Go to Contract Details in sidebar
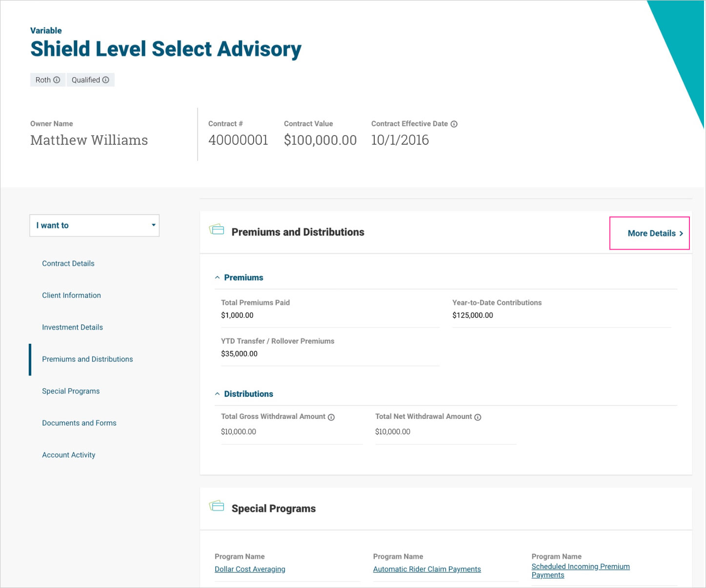 [68, 264]
